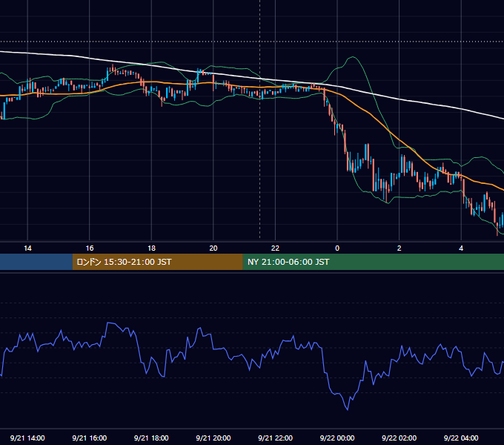The width and height of the screenshot is (504, 445).
Task: Click the 9/22 02:00 time label
Action: coord(399,438)
